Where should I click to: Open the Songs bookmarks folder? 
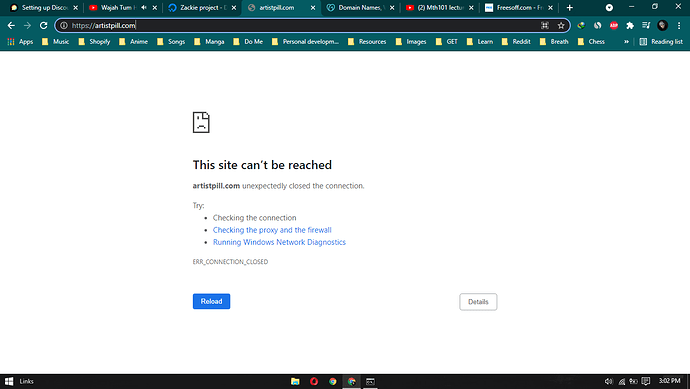pyautogui.click(x=171, y=42)
